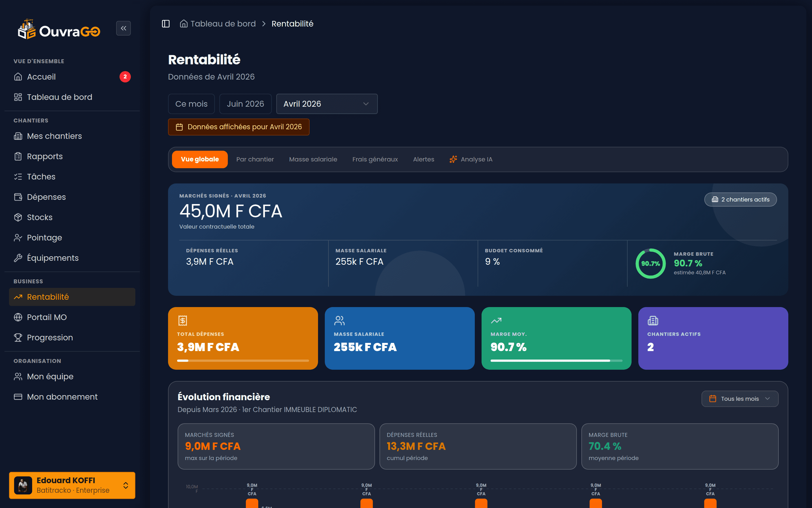Click the Marchés signés 9,0M F CFA box

click(276, 446)
